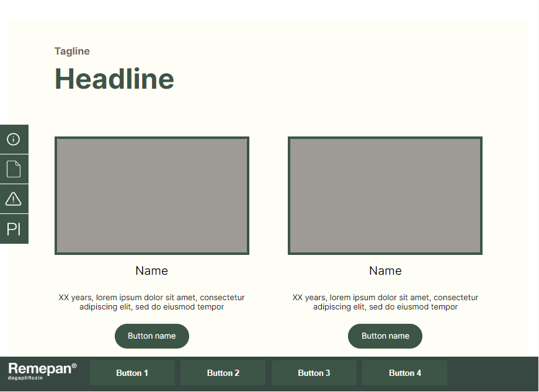Select Button 3 in the bottom bar

314,373
